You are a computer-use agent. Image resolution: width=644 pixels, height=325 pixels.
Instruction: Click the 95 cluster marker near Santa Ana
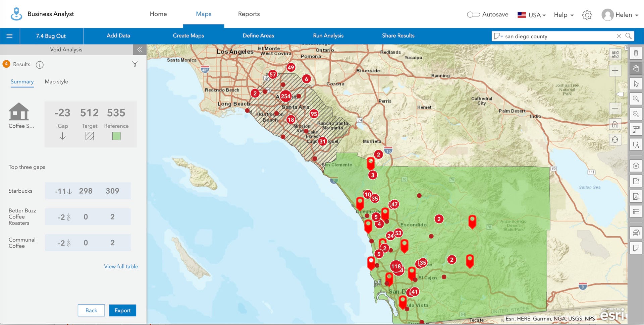(314, 114)
